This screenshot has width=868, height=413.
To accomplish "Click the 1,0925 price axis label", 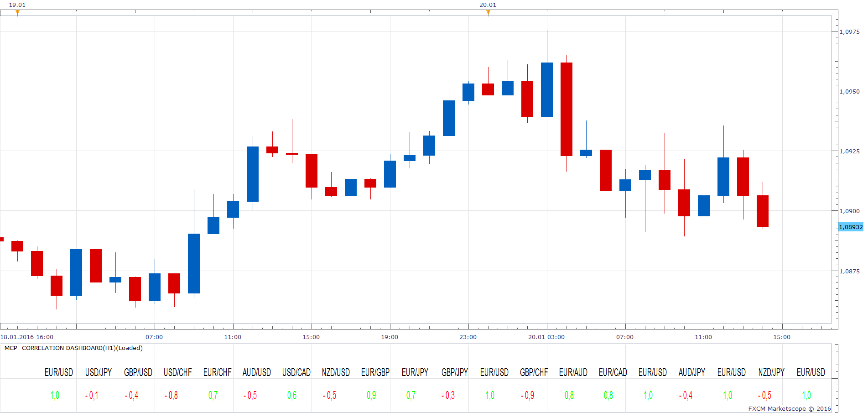I will click(x=850, y=151).
